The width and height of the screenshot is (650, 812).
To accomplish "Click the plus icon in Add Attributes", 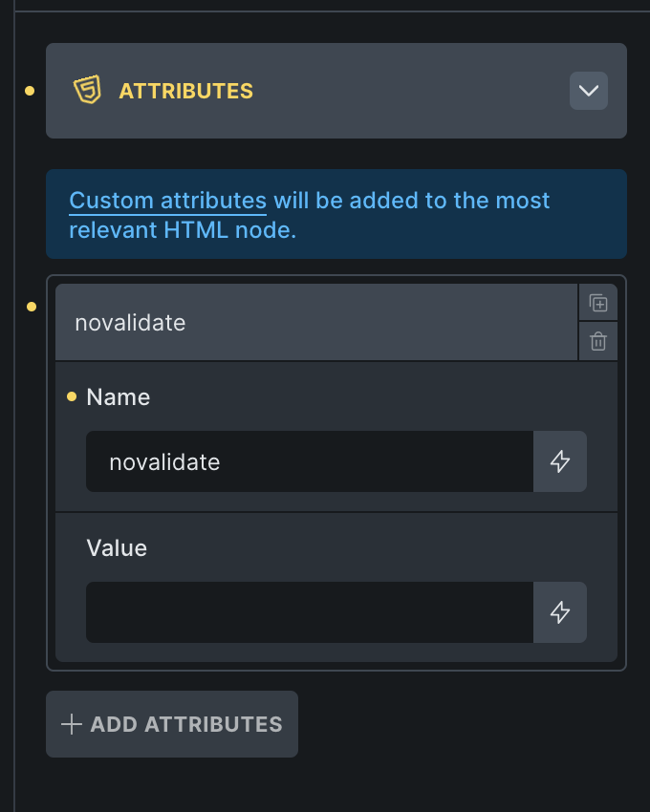I will pos(72,724).
